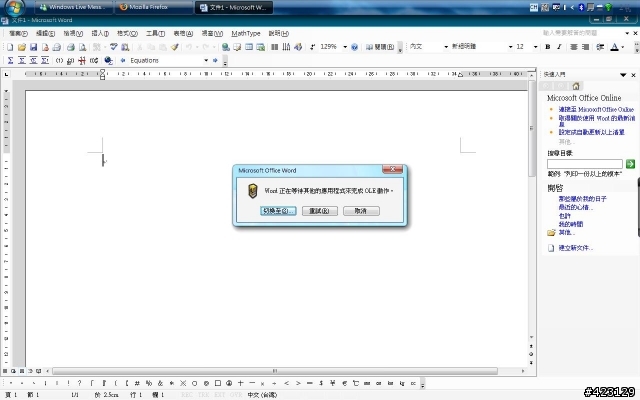Screen dimensions: 640x400
Task: Insert the plus sign from the symbol bar
Action: point(240,383)
